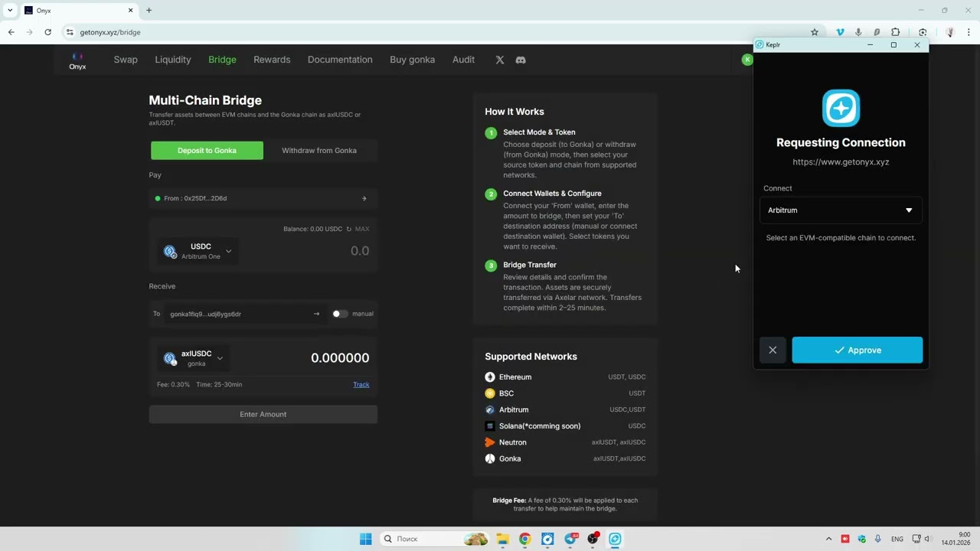Go to the Liquidity page
Viewport: 980px width, 551px height.
[173, 60]
